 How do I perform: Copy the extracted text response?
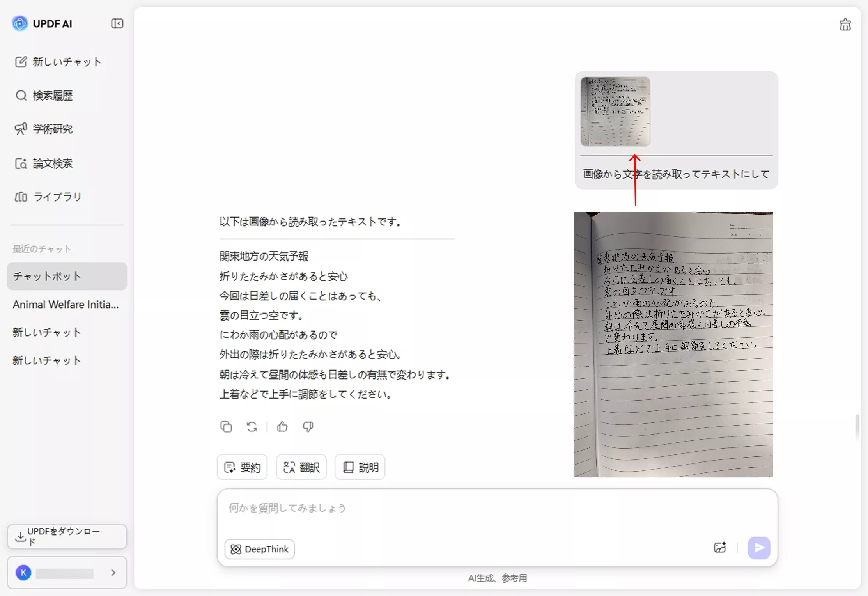[x=226, y=427]
